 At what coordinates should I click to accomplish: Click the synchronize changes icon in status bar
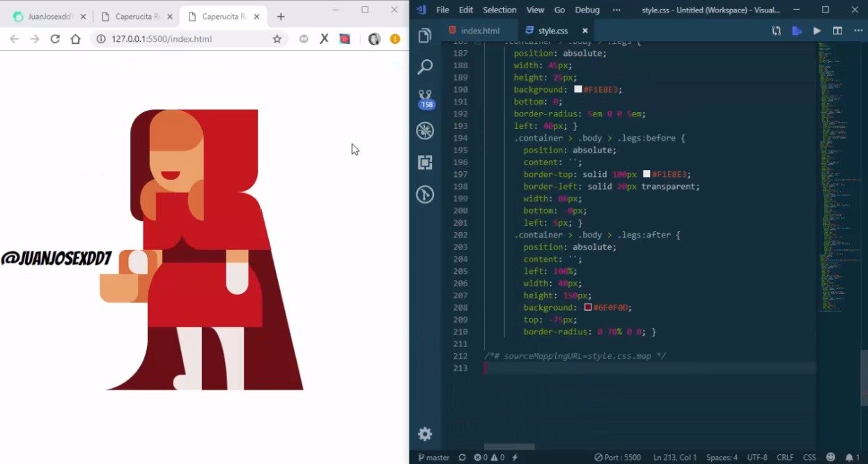[462, 458]
